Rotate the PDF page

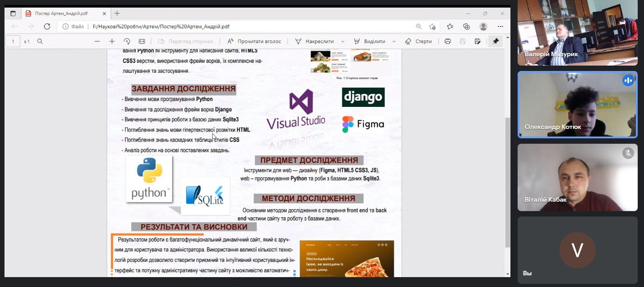127,41
